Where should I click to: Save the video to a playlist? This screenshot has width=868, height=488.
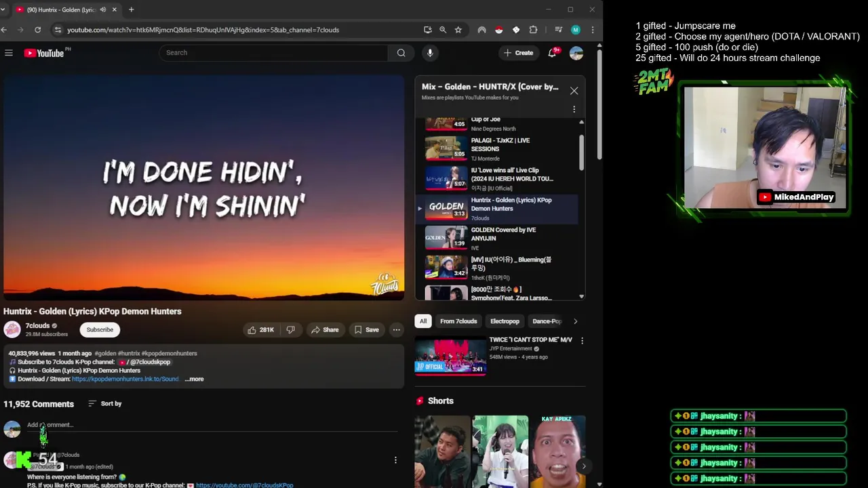[x=367, y=329]
